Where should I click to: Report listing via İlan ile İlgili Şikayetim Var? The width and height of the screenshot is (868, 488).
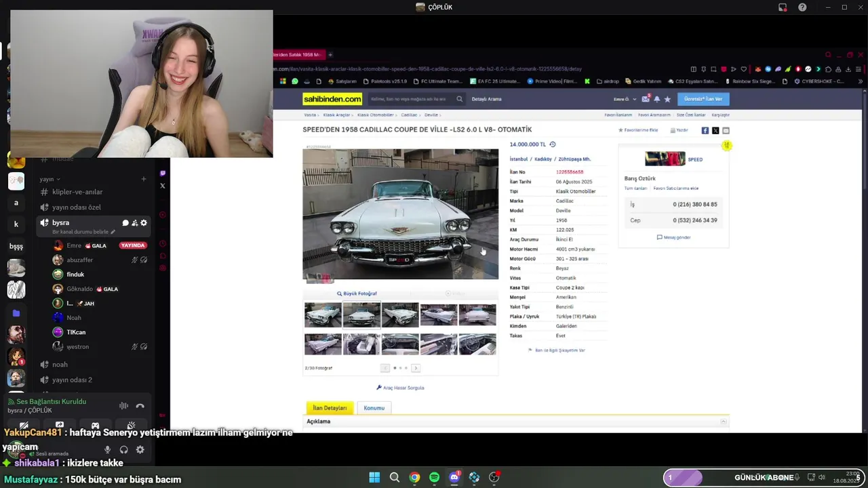(557, 350)
